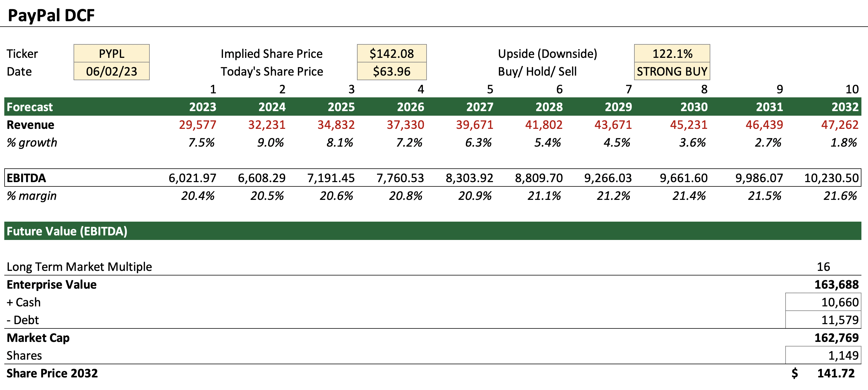Click 2024 revenue 32,231
Viewport: 868px width, 390px height.
(x=267, y=125)
